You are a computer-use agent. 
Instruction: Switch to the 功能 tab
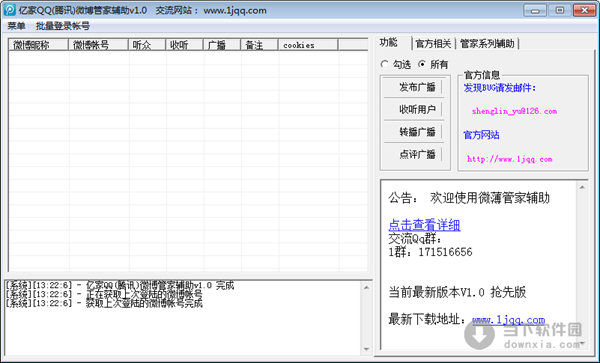click(389, 42)
